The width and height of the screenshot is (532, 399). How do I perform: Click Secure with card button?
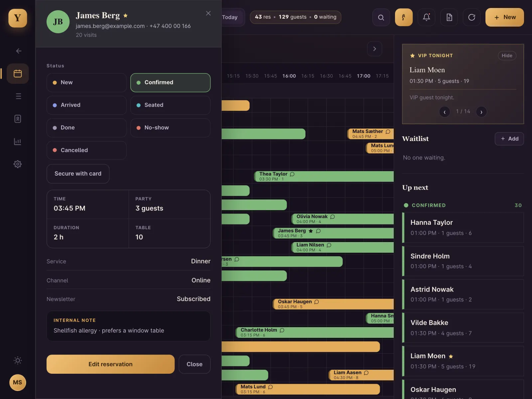[78, 174]
